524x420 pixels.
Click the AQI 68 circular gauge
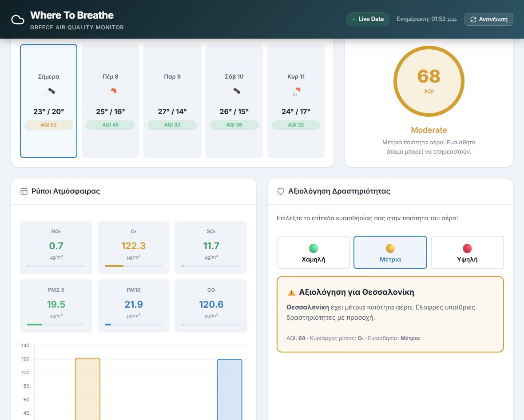[x=429, y=81]
